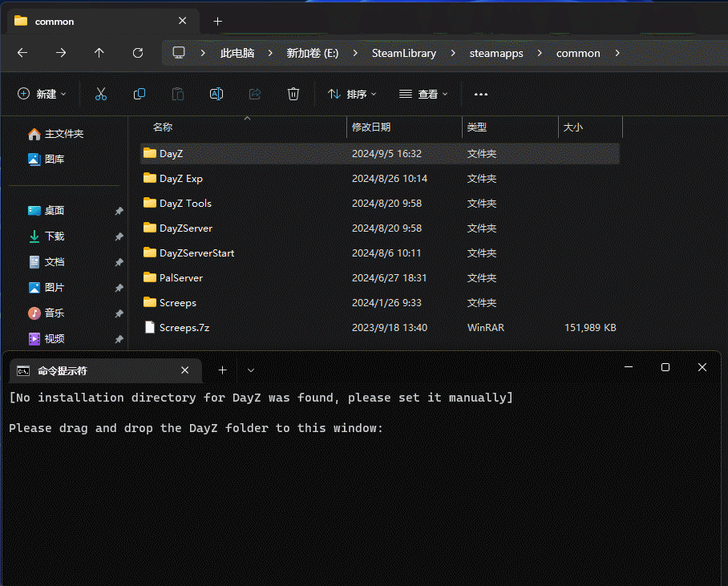This screenshot has height=586, width=728.
Task: Go up one folder level arrow
Action: [x=99, y=53]
